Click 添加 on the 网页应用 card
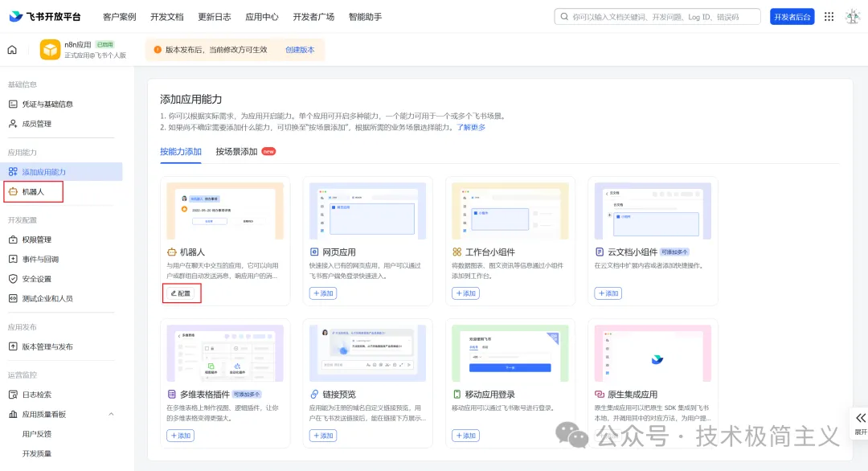Viewport: 868px width, 471px height. [x=322, y=293]
